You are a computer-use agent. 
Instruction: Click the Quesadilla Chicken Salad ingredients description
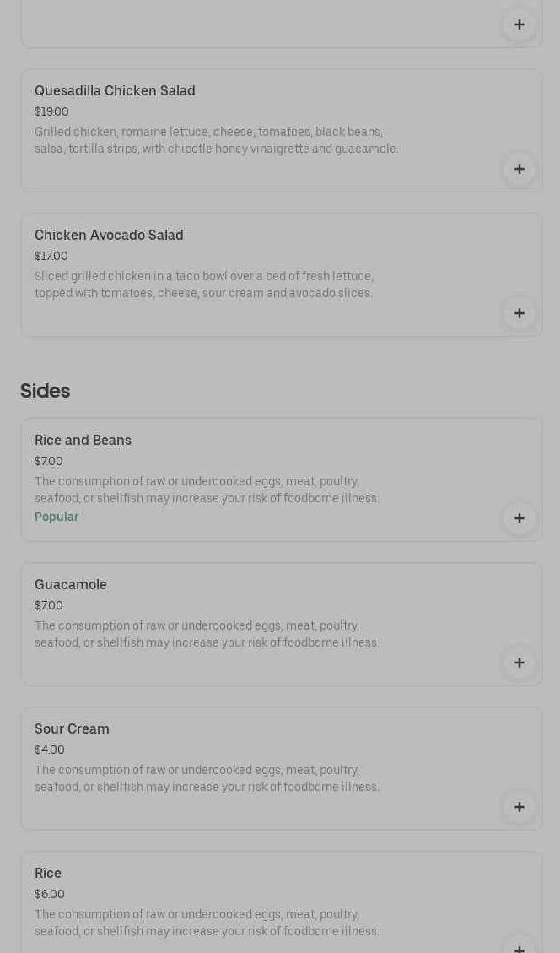(x=216, y=140)
